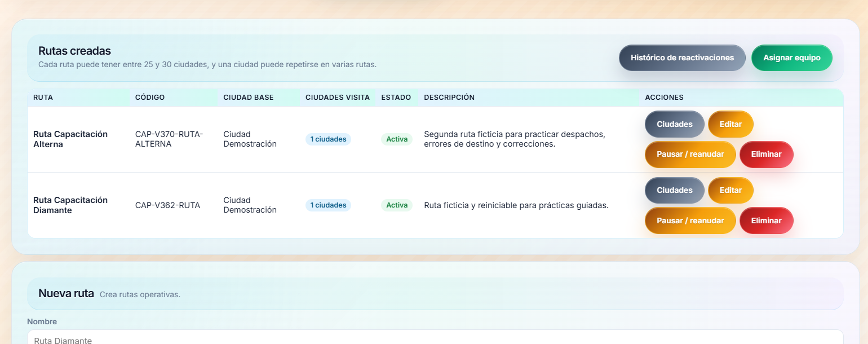Click the Activa badge in the Diamante row

click(x=397, y=205)
